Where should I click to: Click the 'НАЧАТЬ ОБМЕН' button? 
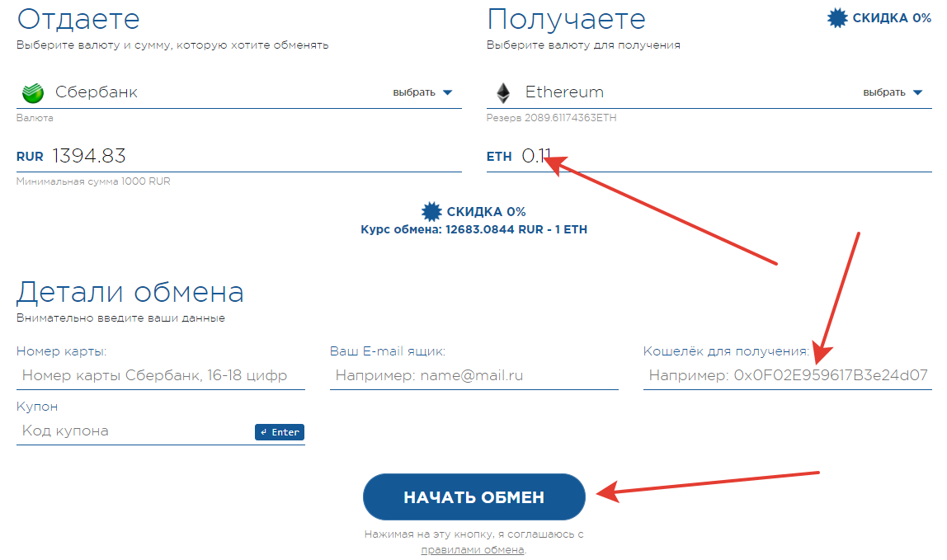click(x=474, y=496)
